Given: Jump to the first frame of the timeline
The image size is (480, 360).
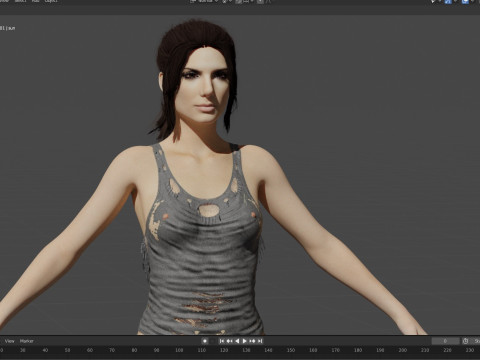Looking at the screenshot, I should click(222, 341).
